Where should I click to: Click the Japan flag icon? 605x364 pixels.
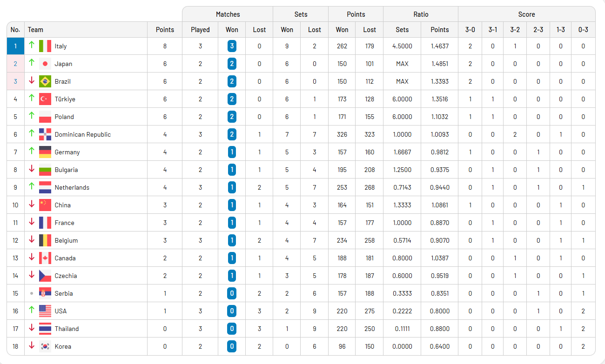tap(45, 64)
